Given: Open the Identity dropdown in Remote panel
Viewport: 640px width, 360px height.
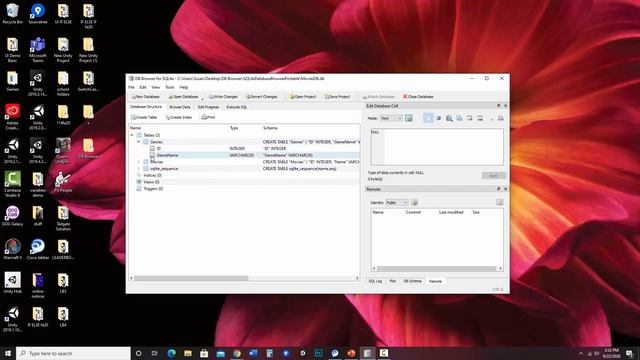Looking at the screenshot, I should click(397, 202).
